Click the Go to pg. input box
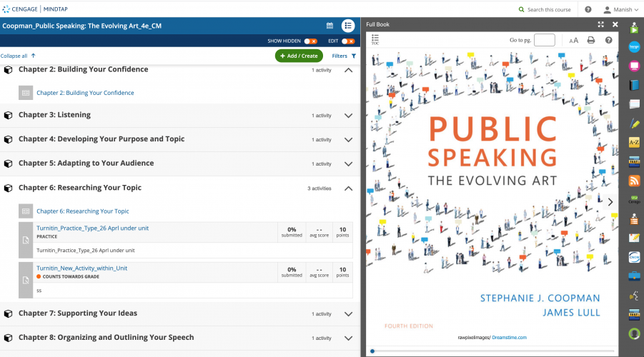 (545, 40)
